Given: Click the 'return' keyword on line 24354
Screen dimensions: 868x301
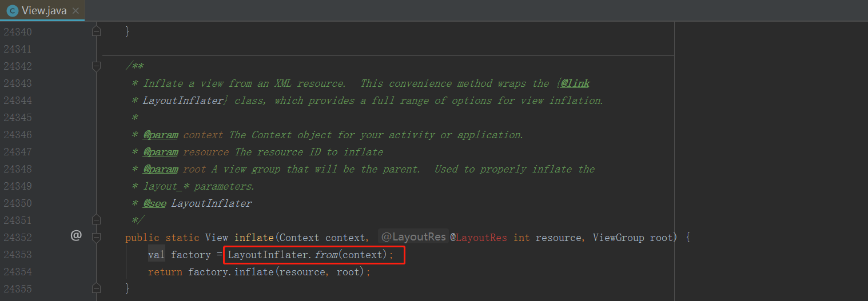Looking at the screenshot, I should click(165, 272).
